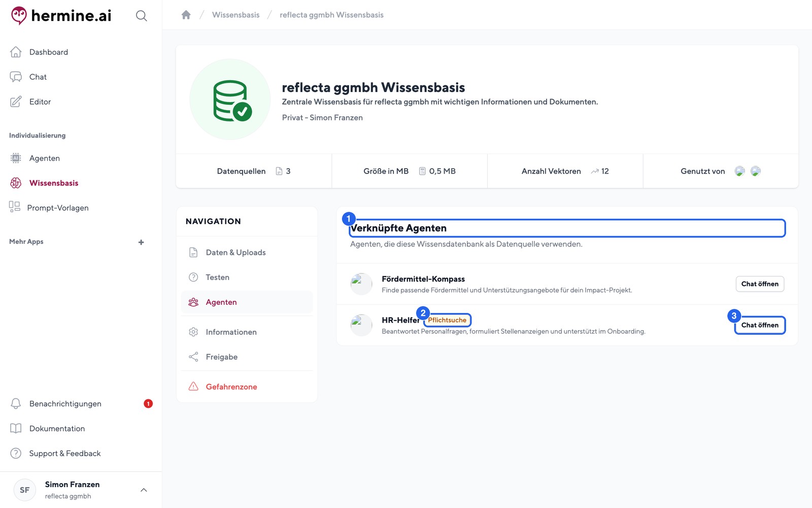
Task: Click the reflecta ggmbh Wissensbasis title
Action: [x=374, y=87]
